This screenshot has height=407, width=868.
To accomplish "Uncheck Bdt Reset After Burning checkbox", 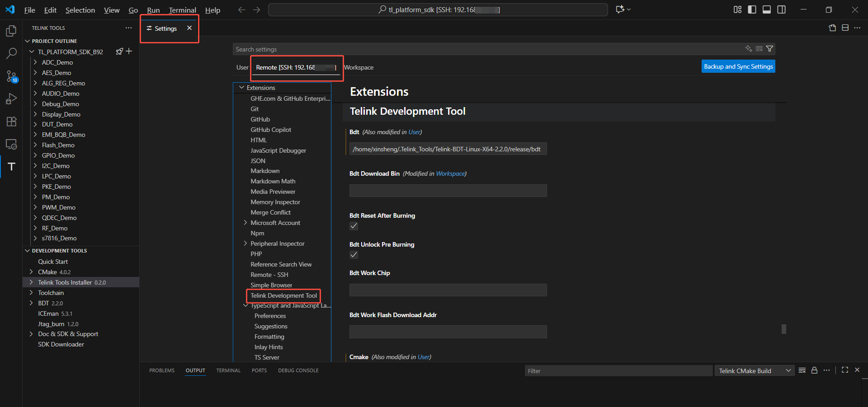I will pos(354,226).
